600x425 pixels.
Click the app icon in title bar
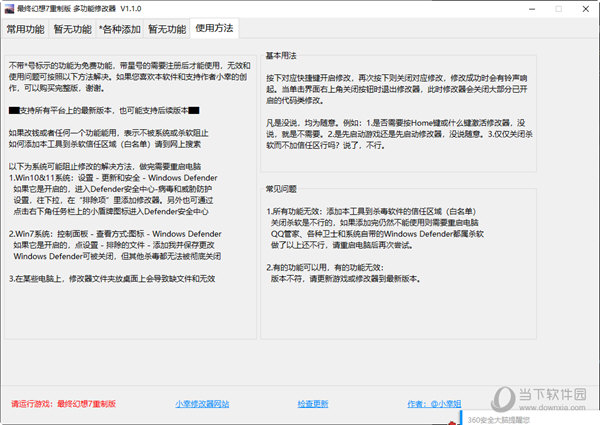(x=9, y=9)
